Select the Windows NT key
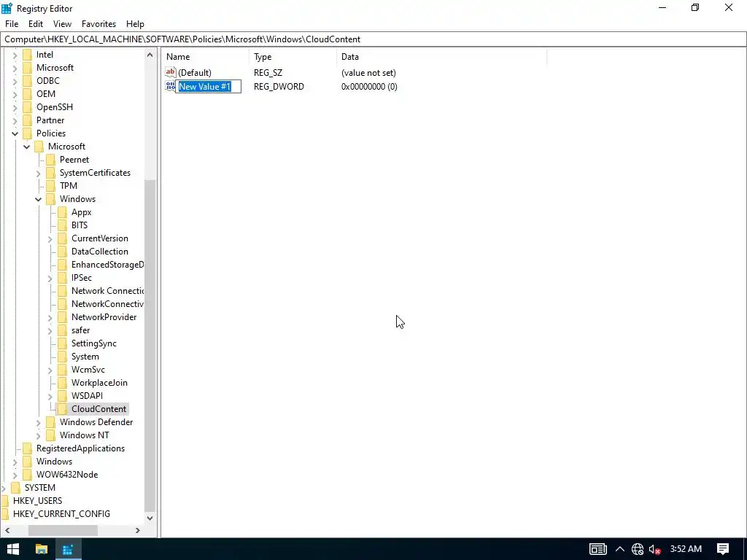This screenshot has height=560, width=747. coord(85,435)
